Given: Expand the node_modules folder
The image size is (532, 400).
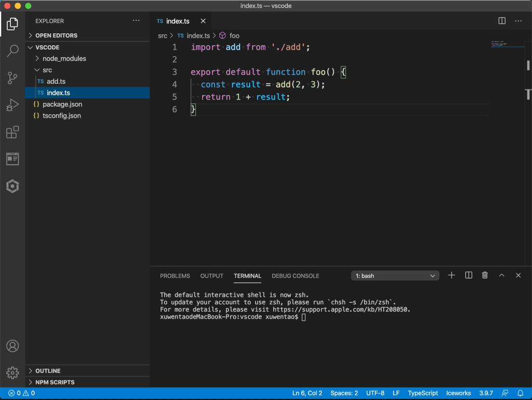Looking at the screenshot, I should coord(64,59).
